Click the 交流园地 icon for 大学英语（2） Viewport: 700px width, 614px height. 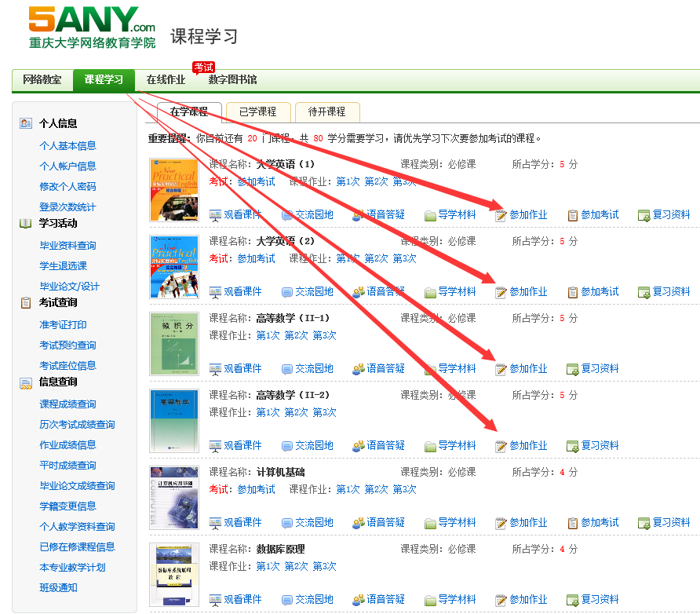[x=287, y=292]
